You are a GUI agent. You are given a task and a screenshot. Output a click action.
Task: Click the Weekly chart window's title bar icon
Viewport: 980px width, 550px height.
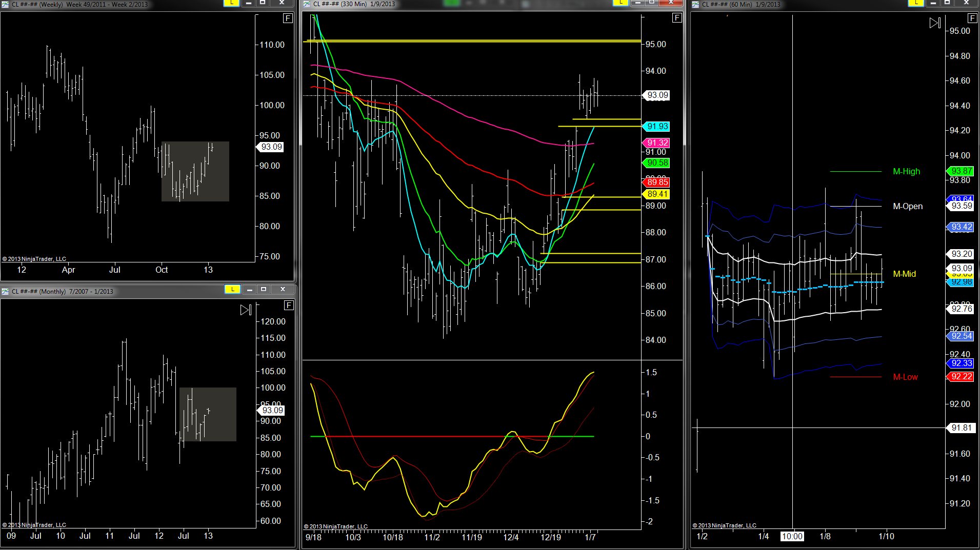click(x=5, y=4)
